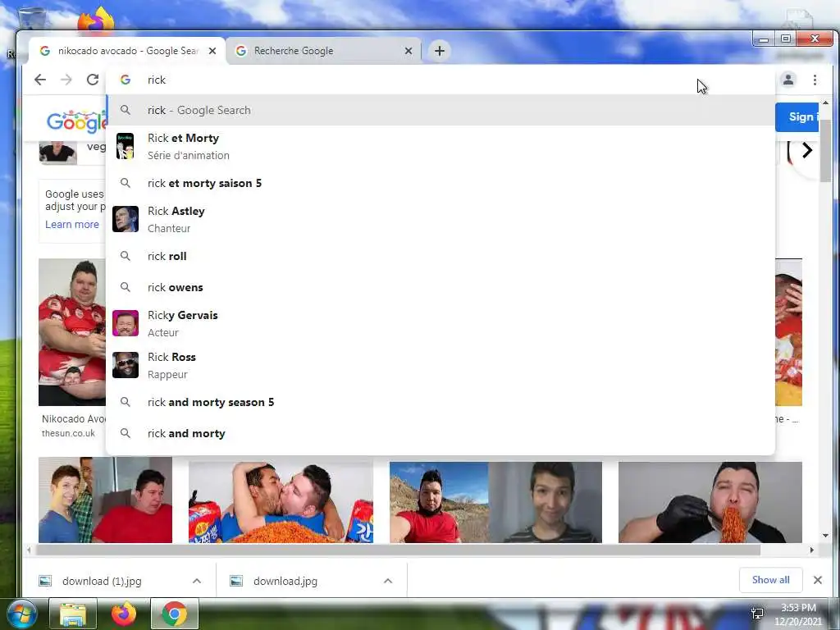840x630 pixels.
Task: Select Rick Astley Chanteur suggestion
Action: point(441,220)
